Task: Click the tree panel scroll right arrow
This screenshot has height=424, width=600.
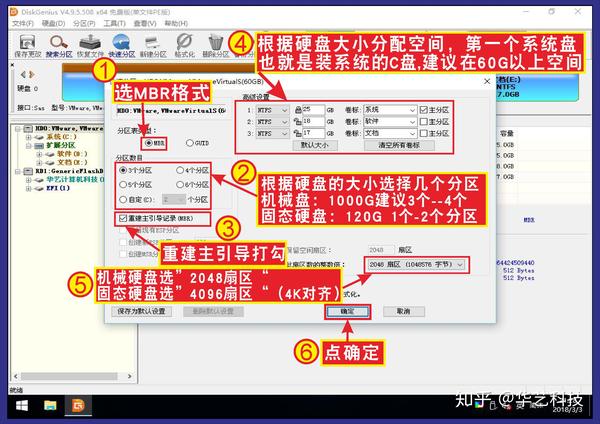Action: point(129,377)
